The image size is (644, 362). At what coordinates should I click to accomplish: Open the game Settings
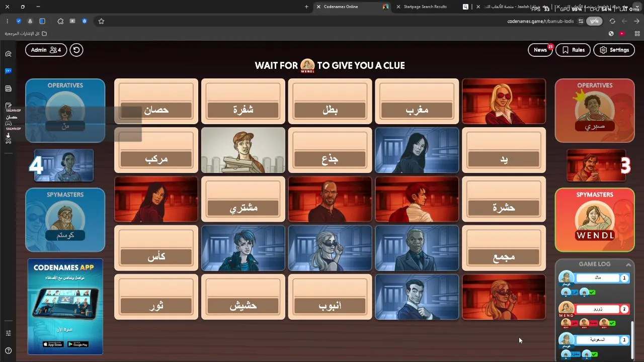point(614,50)
